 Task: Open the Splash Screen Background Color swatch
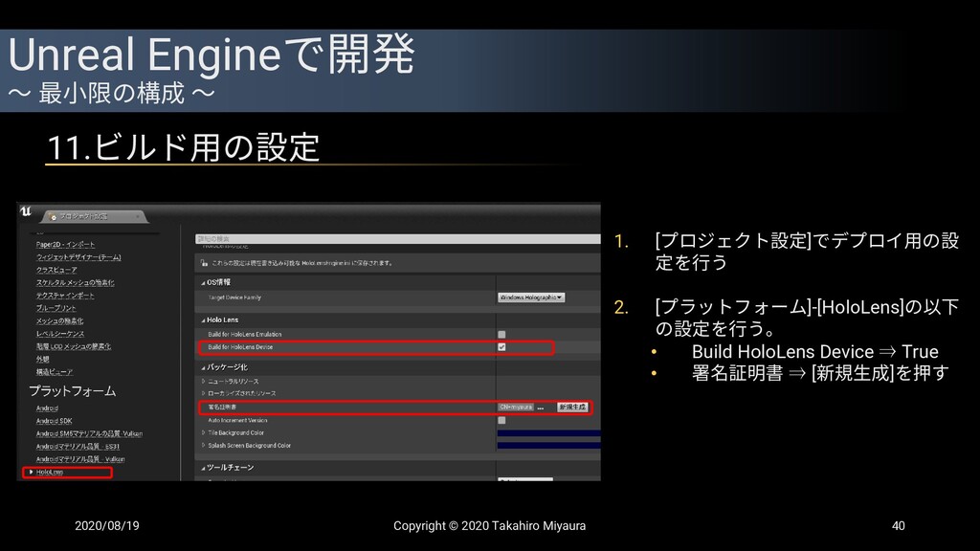[x=548, y=446]
